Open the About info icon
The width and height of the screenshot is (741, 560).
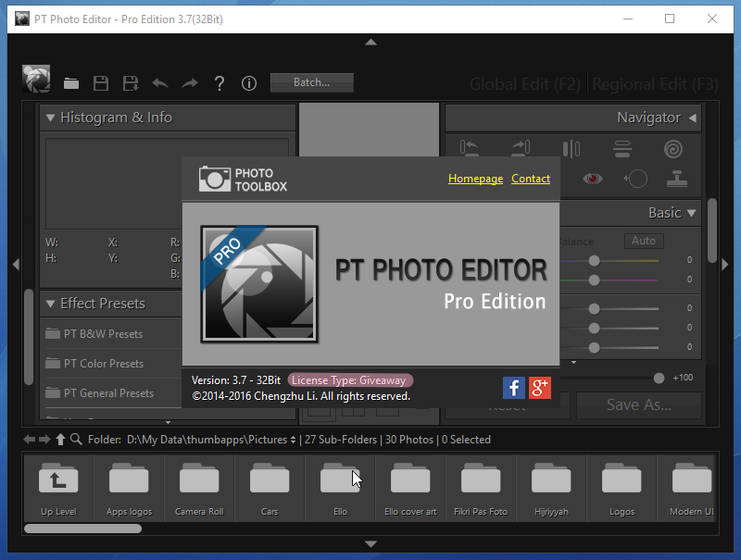(249, 83)
